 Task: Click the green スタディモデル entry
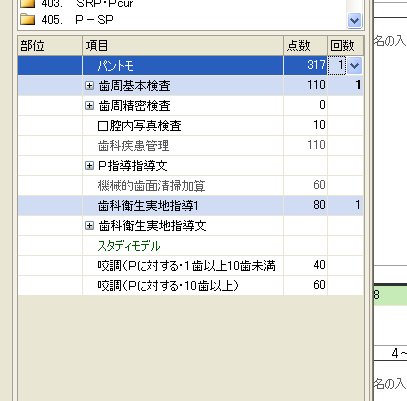tap(129, 246)
